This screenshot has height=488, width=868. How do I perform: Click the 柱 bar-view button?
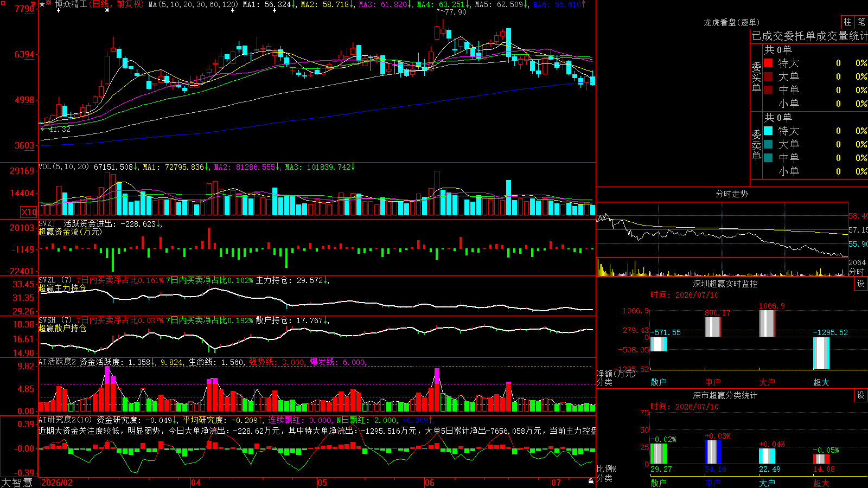(x=847, y=22)
